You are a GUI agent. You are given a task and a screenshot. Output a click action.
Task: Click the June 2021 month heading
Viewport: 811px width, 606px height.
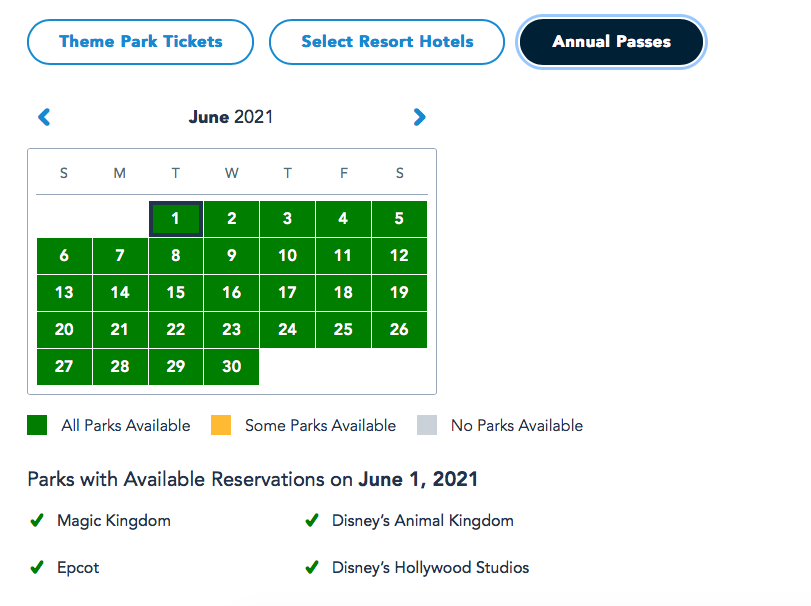(231, 117)
